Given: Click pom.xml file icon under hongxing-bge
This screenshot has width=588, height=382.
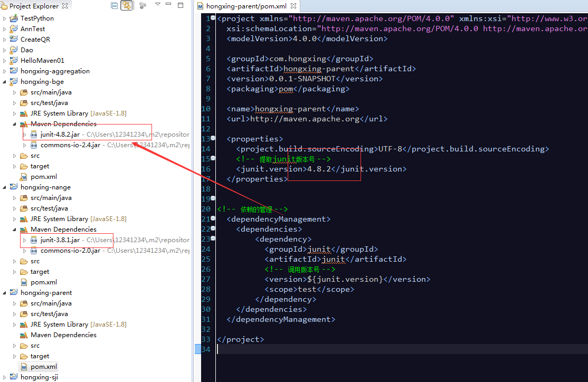Looking at the screenshot, I should [24, 177].
